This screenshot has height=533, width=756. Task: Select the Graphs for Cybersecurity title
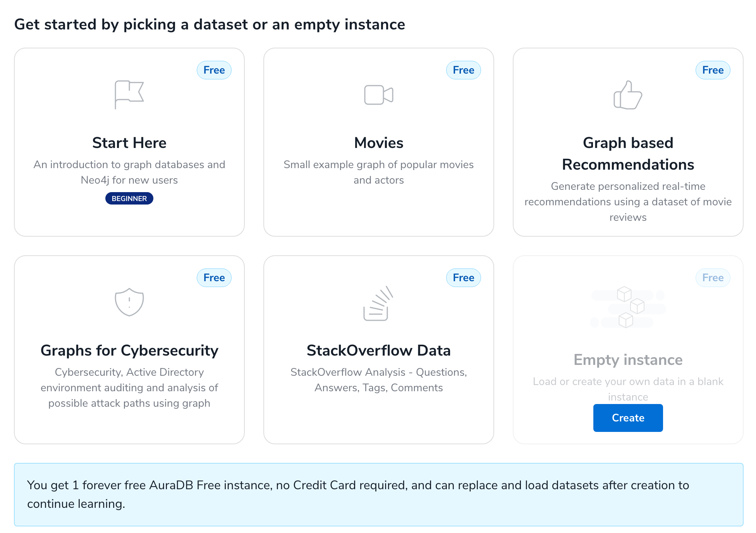(129, 351)
